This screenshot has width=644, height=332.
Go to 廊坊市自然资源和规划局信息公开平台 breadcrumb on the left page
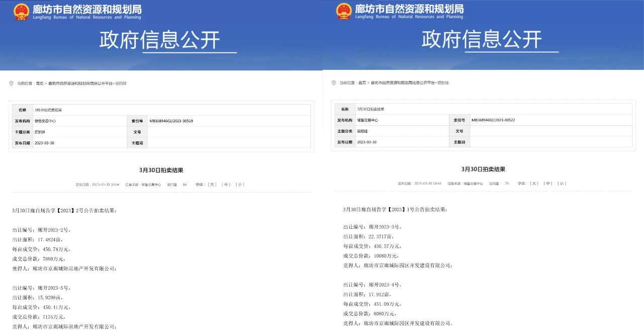(80, 84)
